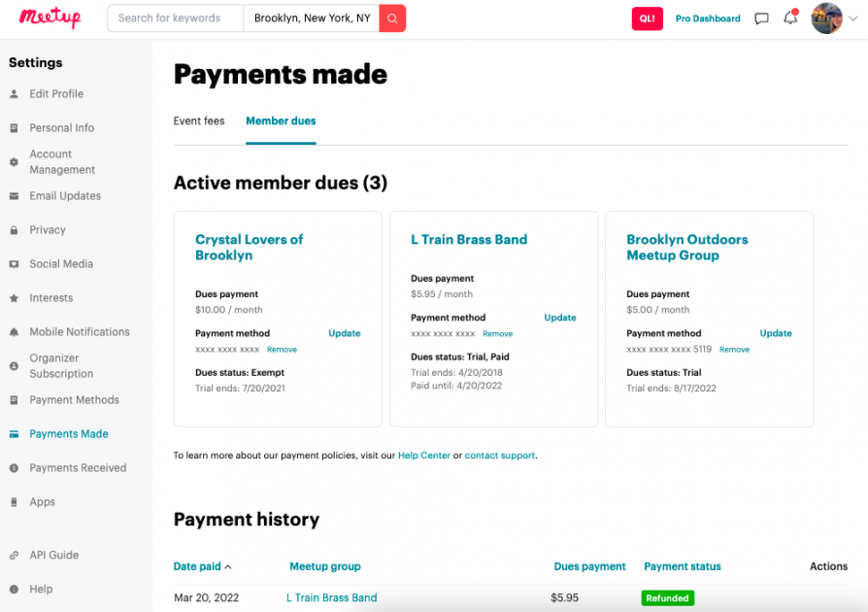Click the QL! red badge
The image size is (868, 612).
click(648, 18)
